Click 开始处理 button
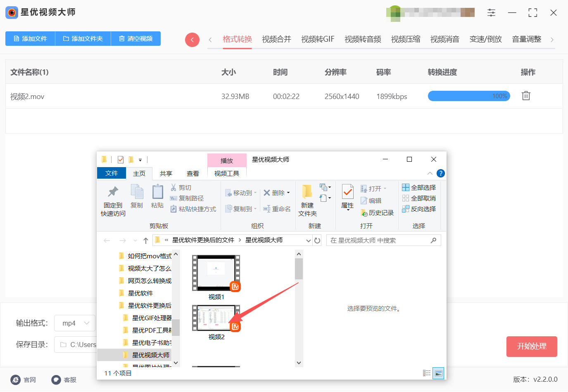Screen dimensions: 568x392 click(x=532, y=347)
